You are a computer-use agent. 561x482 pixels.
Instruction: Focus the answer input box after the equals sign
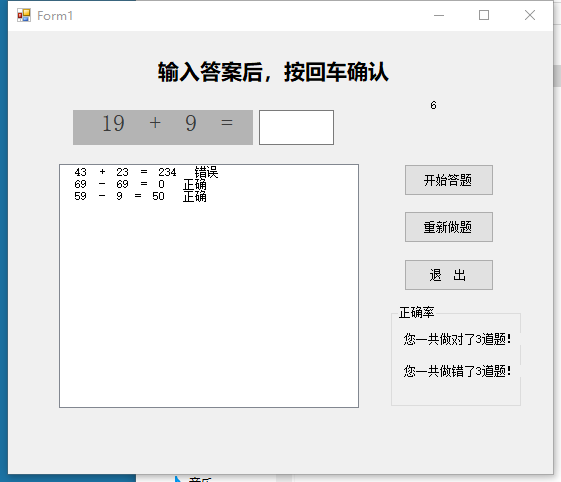tap(296, 127)
